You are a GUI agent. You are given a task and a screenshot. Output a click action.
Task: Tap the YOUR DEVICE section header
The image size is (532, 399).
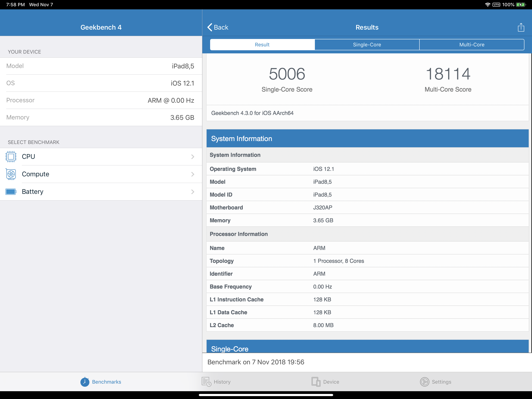click(x=24, y=52)
